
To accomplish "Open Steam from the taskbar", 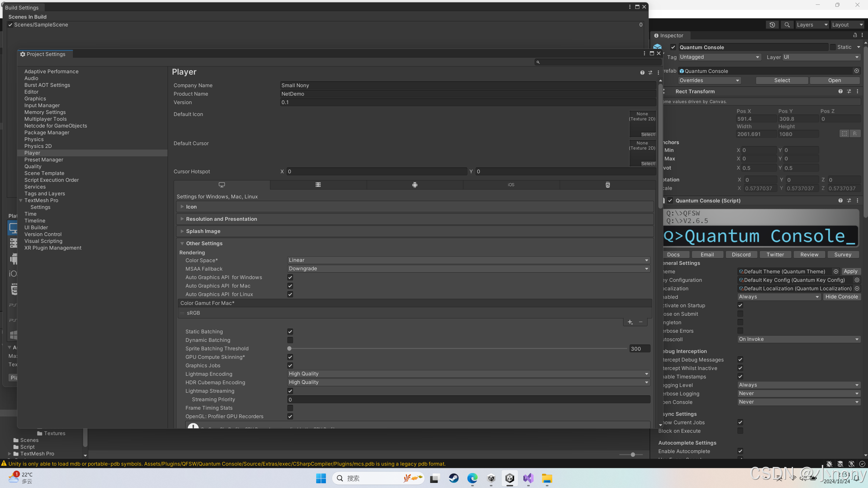I will pyautogui.click(x=454, y=478).
